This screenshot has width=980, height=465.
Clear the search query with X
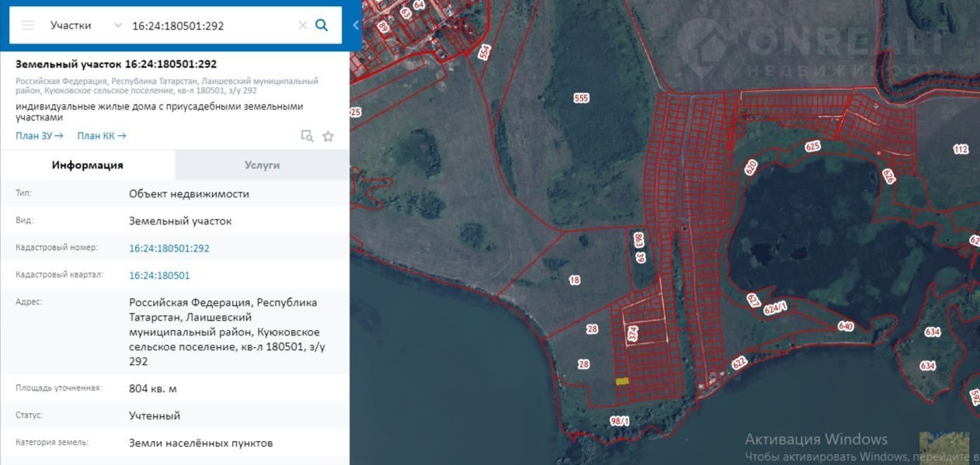coord(303,25)
